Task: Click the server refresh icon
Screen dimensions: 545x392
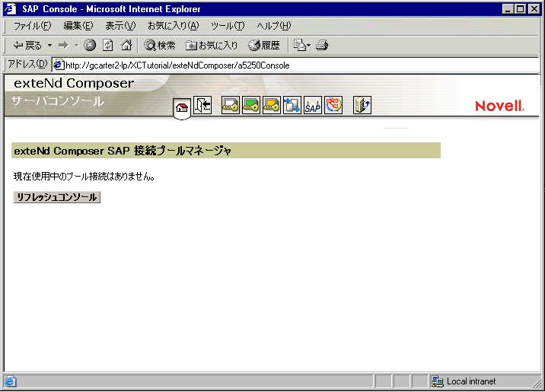Action: [362, 105]
